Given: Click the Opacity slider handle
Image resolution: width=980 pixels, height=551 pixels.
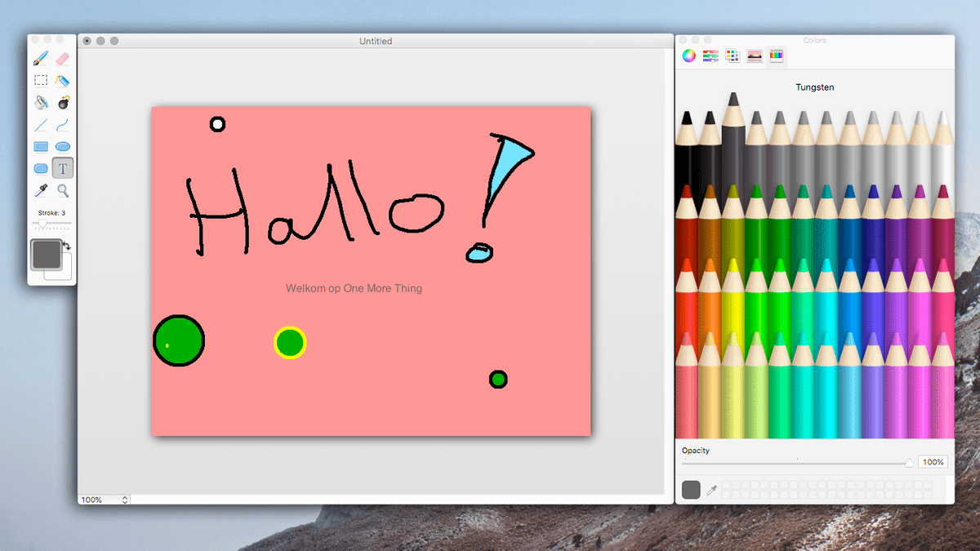Looking at the screenshot, I should pos(909,461).
